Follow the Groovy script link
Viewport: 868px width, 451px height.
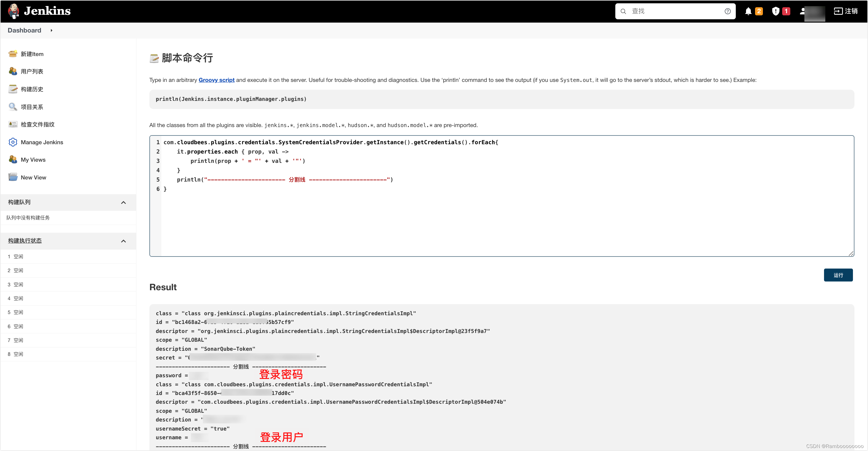216,80
